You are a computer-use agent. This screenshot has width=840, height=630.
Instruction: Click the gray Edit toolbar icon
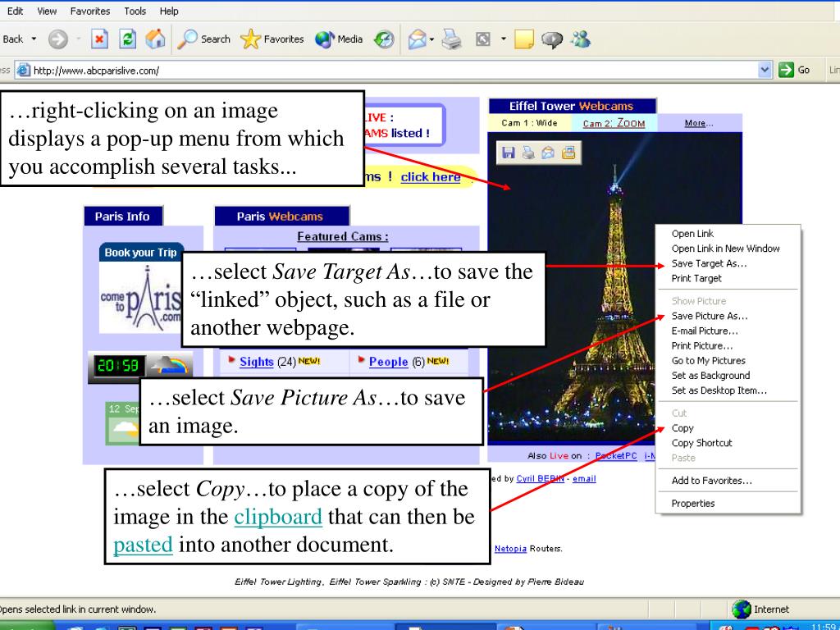pyautogui.click(x=482, y=39)
